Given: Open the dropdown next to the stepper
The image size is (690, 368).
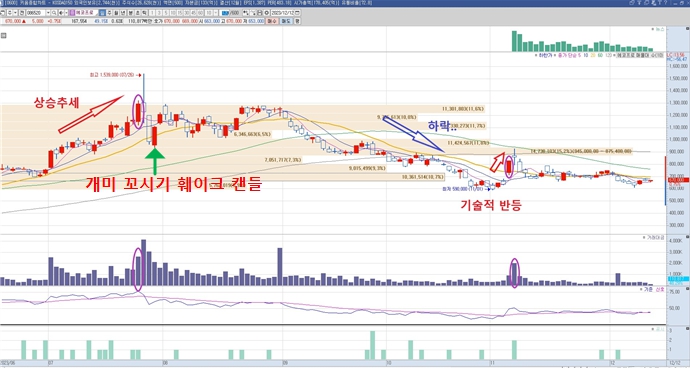Looking at the screenshot, I should 15,13.
